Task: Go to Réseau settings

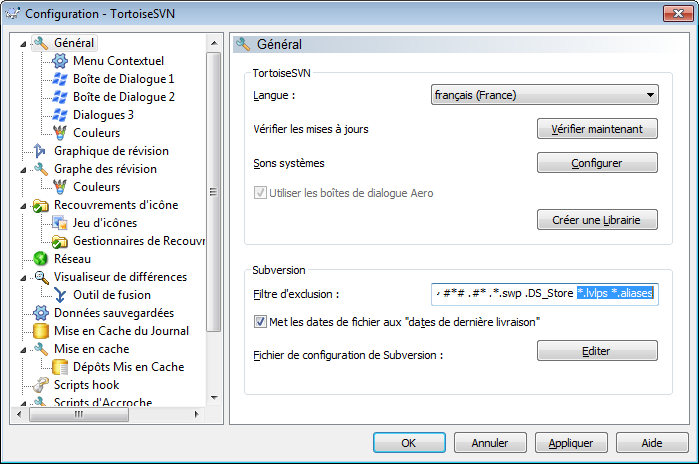Action: click(x=72, y=259)
